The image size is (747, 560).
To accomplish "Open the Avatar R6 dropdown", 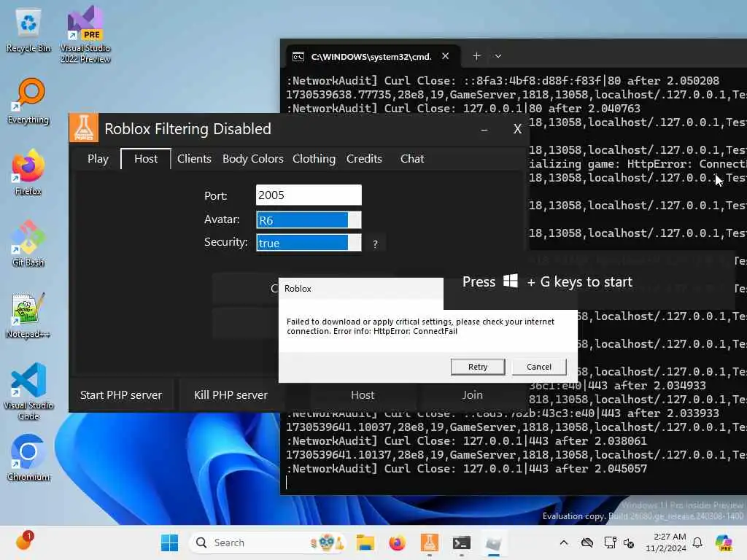I will click(x=309, y=220).
